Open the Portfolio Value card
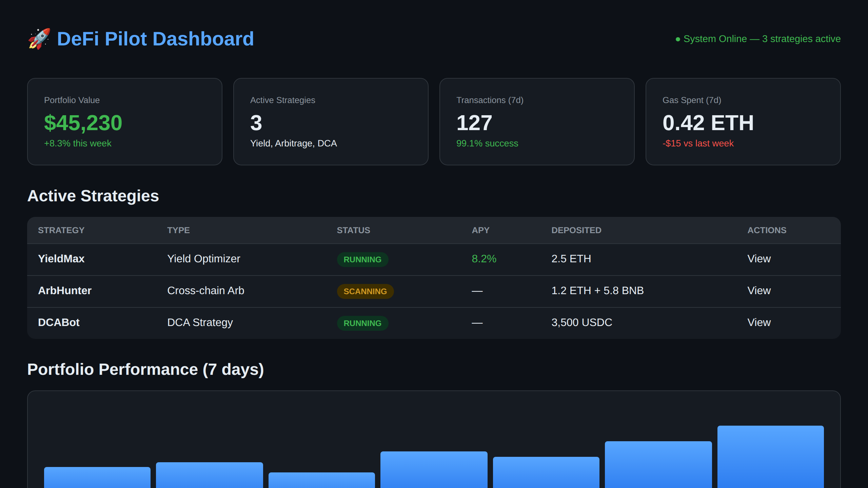The width and height of the screenshot is (868, 488). click(x=125, y=122)
